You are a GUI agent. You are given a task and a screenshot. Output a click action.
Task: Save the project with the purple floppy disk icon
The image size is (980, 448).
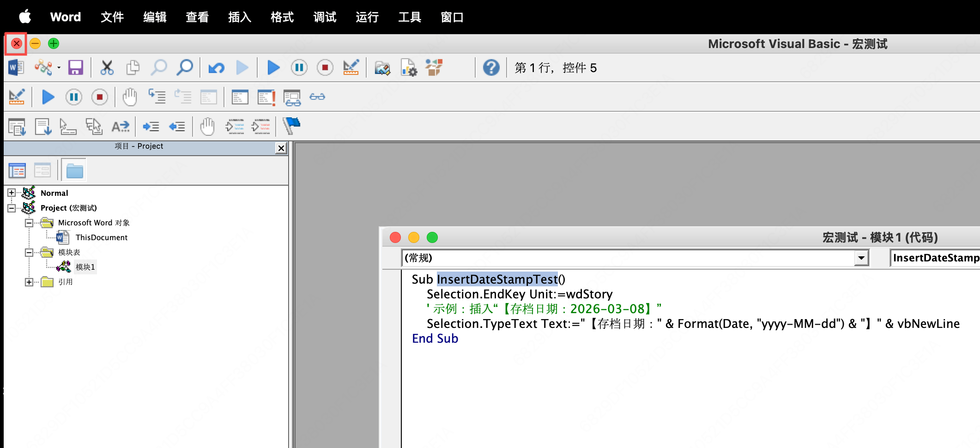[x=76, y=68]
